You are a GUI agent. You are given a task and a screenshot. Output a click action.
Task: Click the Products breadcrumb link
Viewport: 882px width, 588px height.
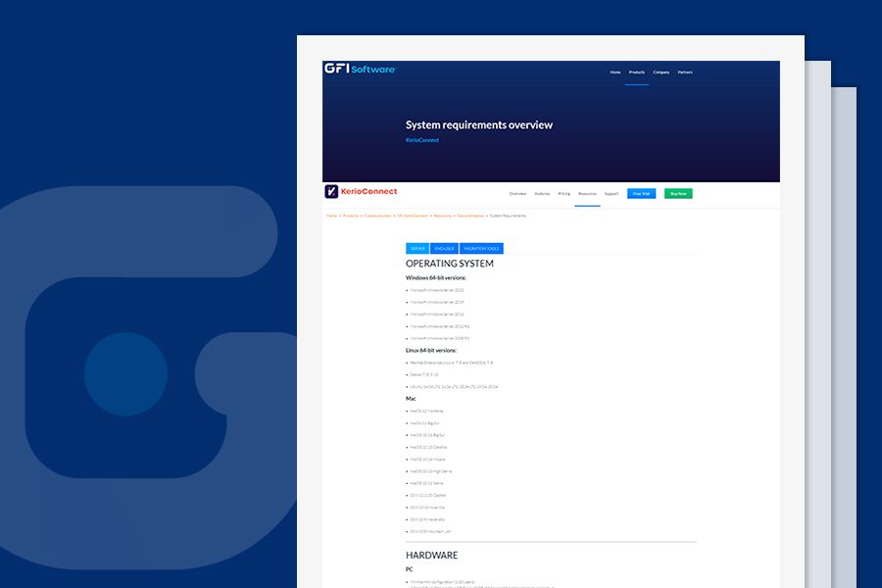[x=351, y=216]
